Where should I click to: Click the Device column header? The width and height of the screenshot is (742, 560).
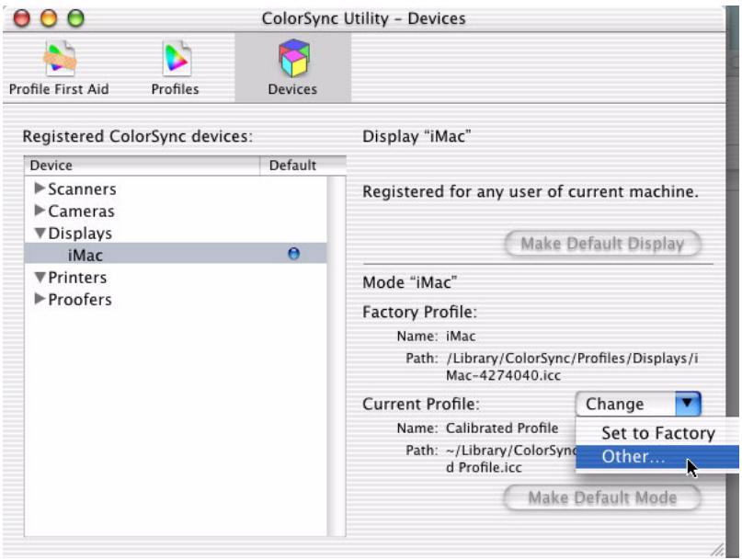pos(138,166)
